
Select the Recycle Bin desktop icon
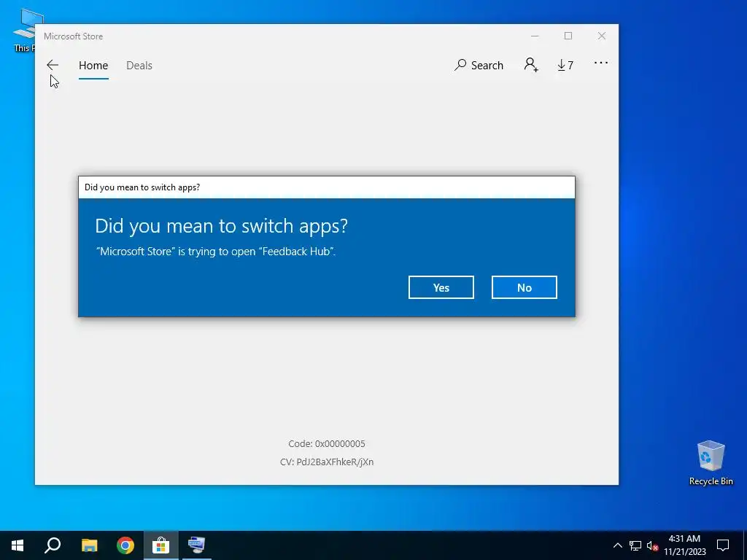[x=711, y=463]
